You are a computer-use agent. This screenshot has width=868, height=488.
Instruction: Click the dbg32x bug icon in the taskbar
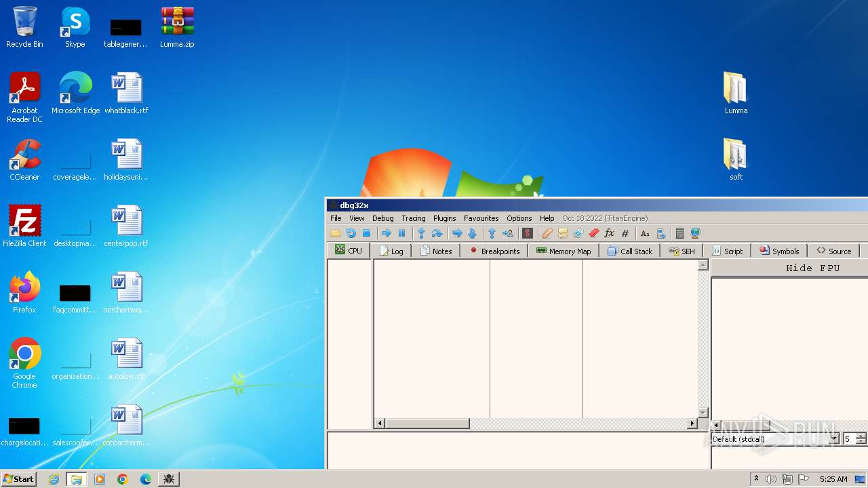[168, 479]
